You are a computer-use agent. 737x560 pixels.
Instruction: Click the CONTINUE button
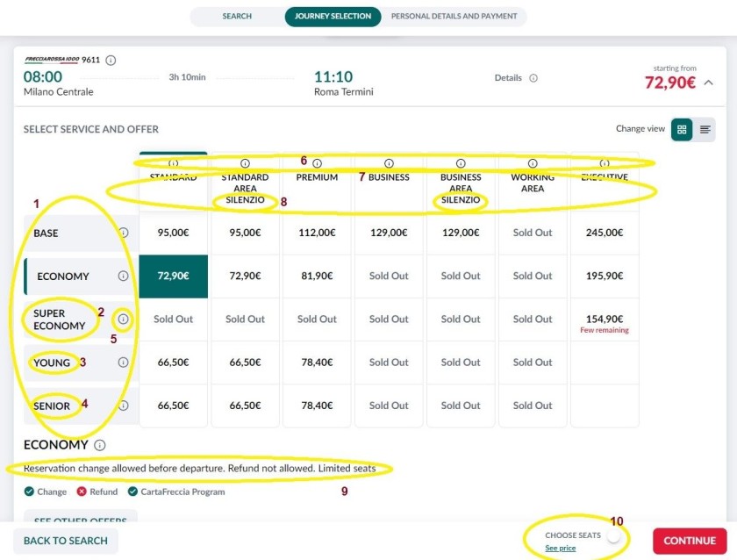tap(690, 541)
